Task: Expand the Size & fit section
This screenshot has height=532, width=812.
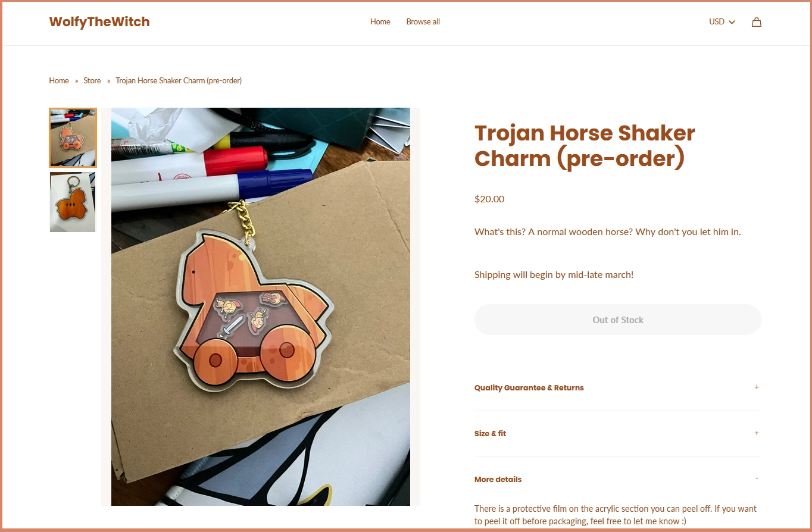Action: point(618,434)
